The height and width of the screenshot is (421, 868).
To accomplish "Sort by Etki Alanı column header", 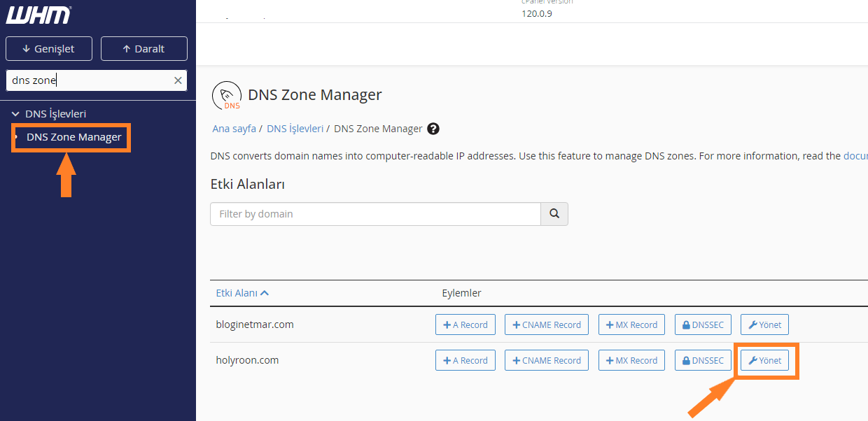I will (x=242, y=293).
